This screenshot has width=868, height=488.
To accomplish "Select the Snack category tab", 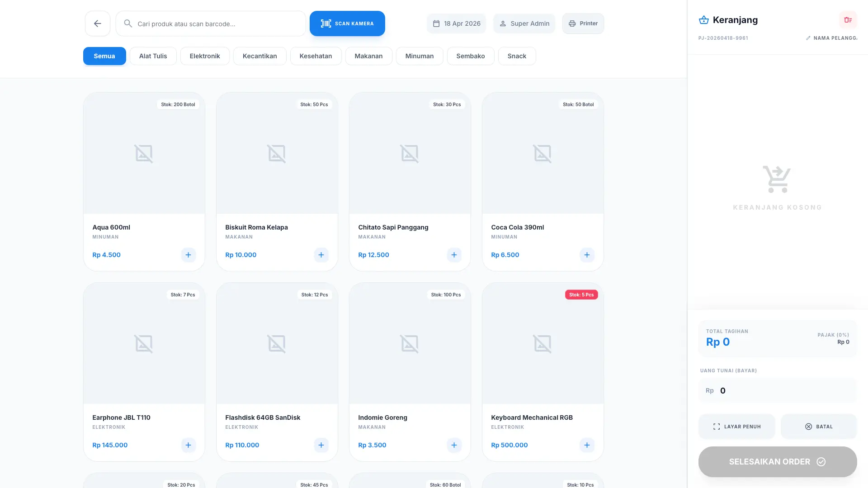I will point(517,56).
